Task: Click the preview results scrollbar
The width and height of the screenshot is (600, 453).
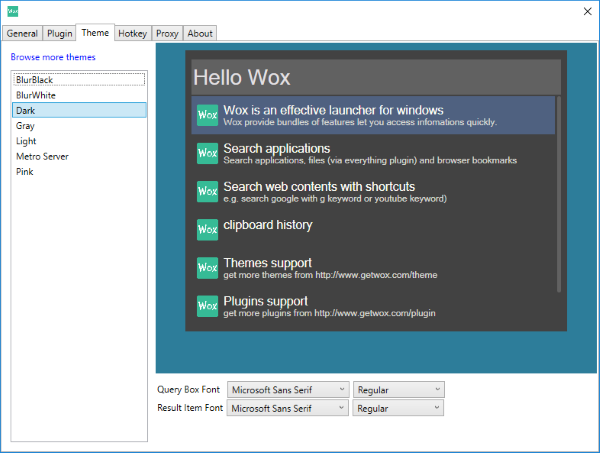Action: [x=559, y=194]
